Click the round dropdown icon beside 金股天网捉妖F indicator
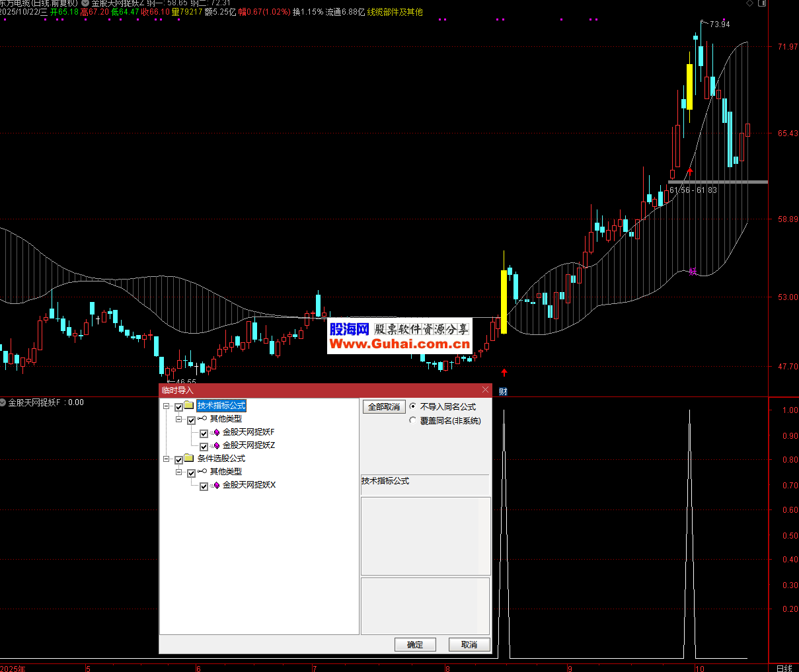The width and height of the screenshot is (799, 672). point(3,402)
